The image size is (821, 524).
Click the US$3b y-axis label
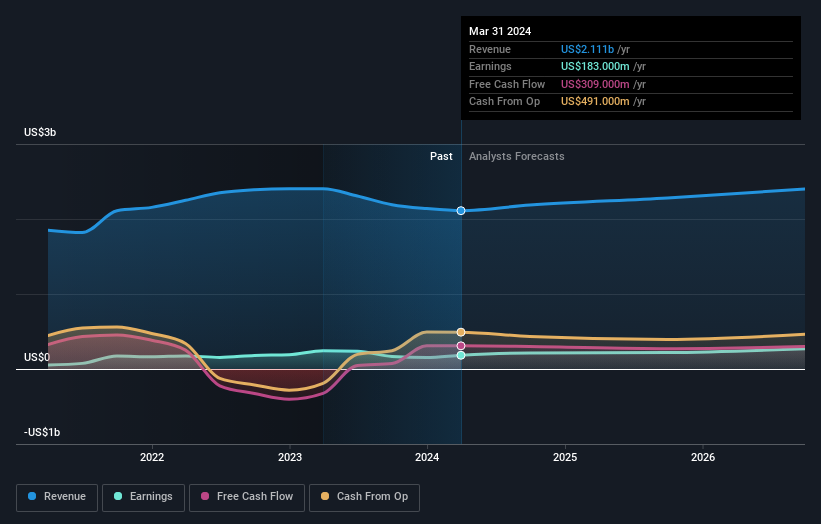coord(40,132)
